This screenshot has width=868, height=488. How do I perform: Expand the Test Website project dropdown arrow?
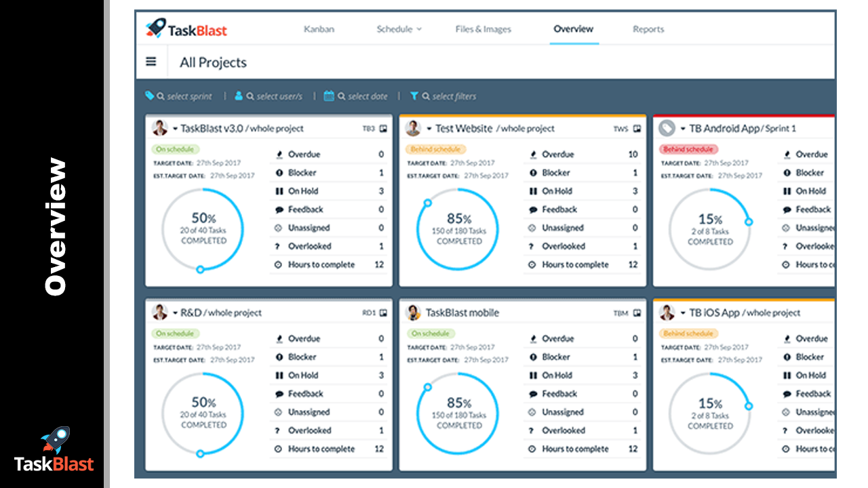(429, 129)
